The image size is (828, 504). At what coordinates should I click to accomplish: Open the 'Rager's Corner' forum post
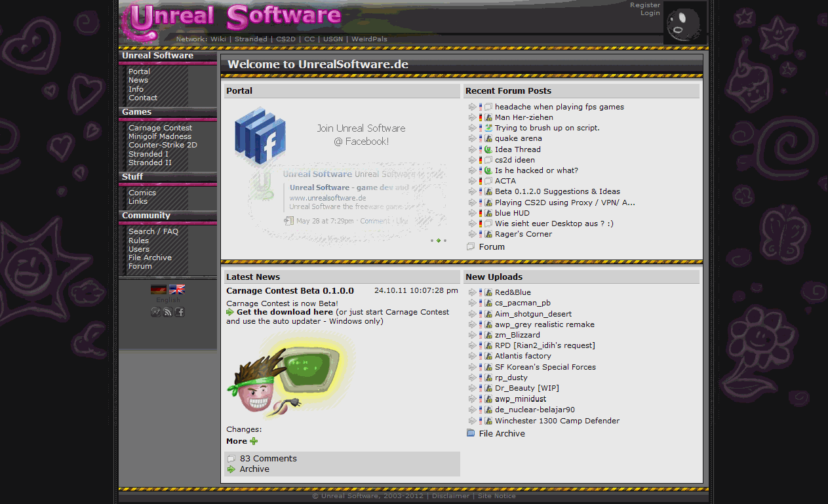(523, 234)
